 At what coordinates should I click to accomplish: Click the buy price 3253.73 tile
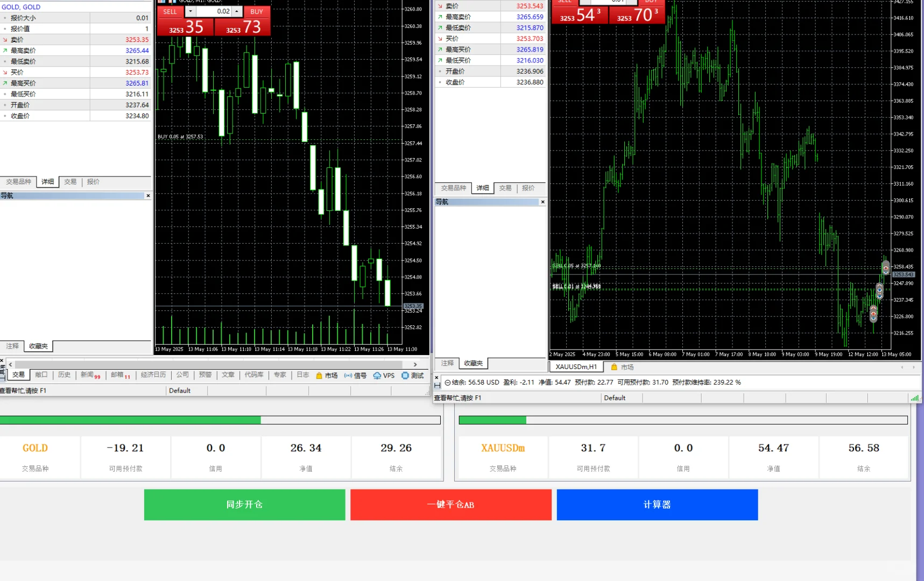[243, 27]
